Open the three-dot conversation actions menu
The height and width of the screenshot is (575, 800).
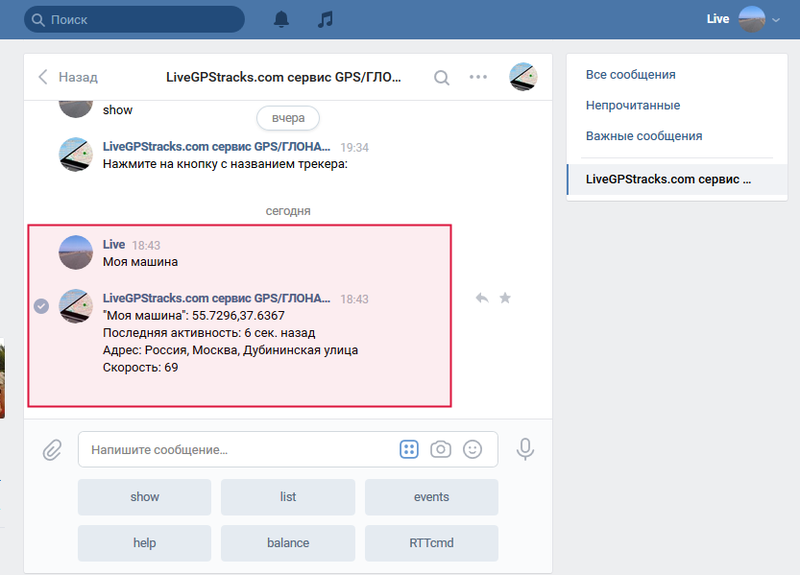click(478, 77)
